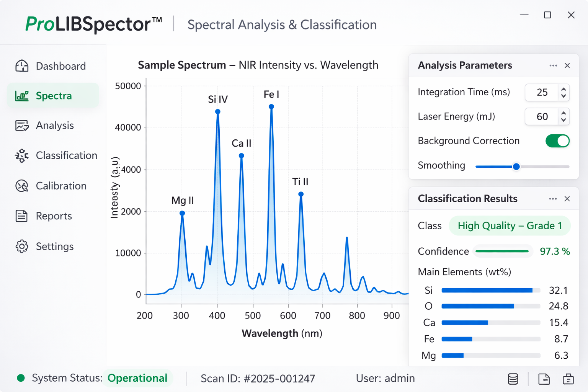588x392 pixels.
Task: Click the database icon in status bar
Action: click(x=513, y=379)
